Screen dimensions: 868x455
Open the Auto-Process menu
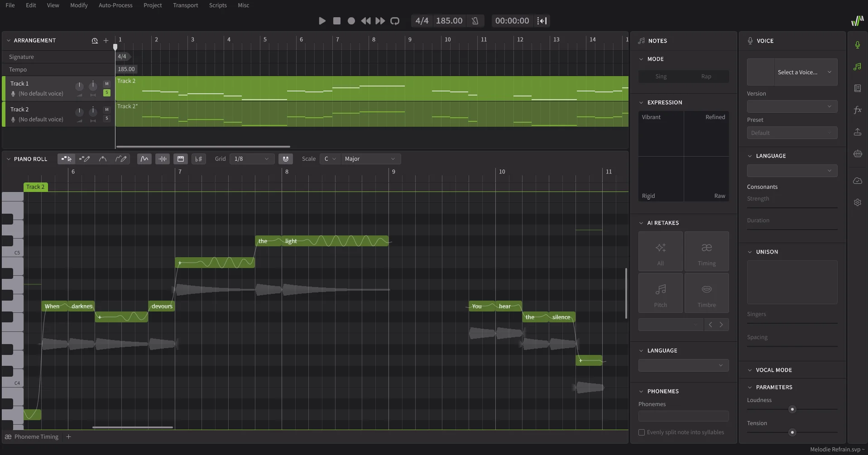tap(115, 5)
